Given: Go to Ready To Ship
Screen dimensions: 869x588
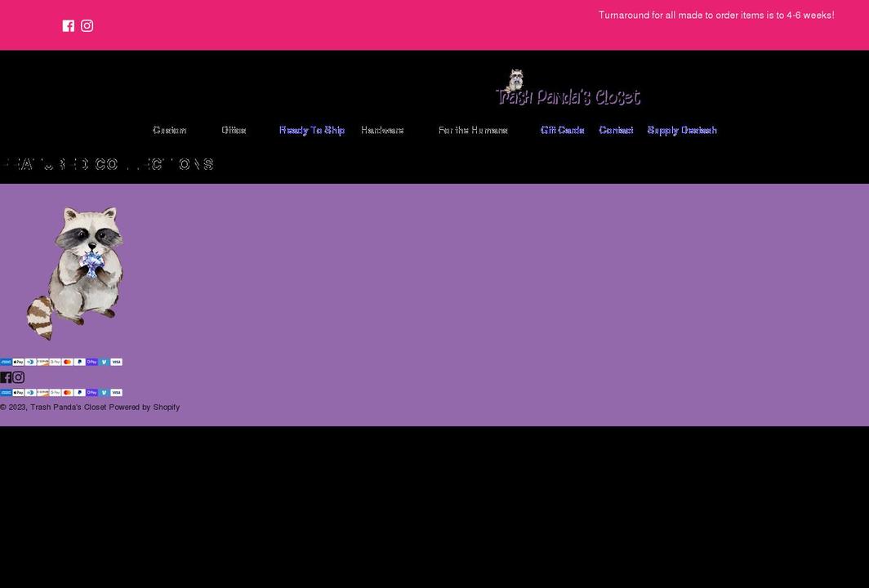Looking at the screenshot, I should pos(312,130).
